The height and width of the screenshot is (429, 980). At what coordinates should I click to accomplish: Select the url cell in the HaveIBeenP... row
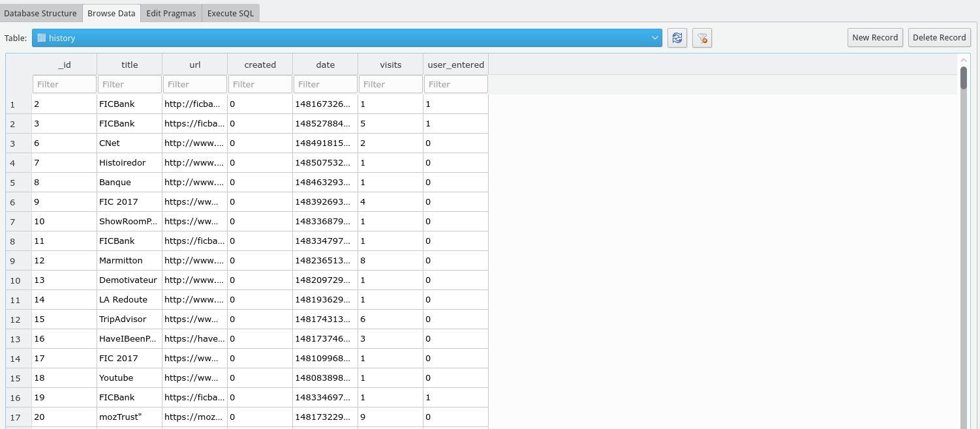point(195,339)
